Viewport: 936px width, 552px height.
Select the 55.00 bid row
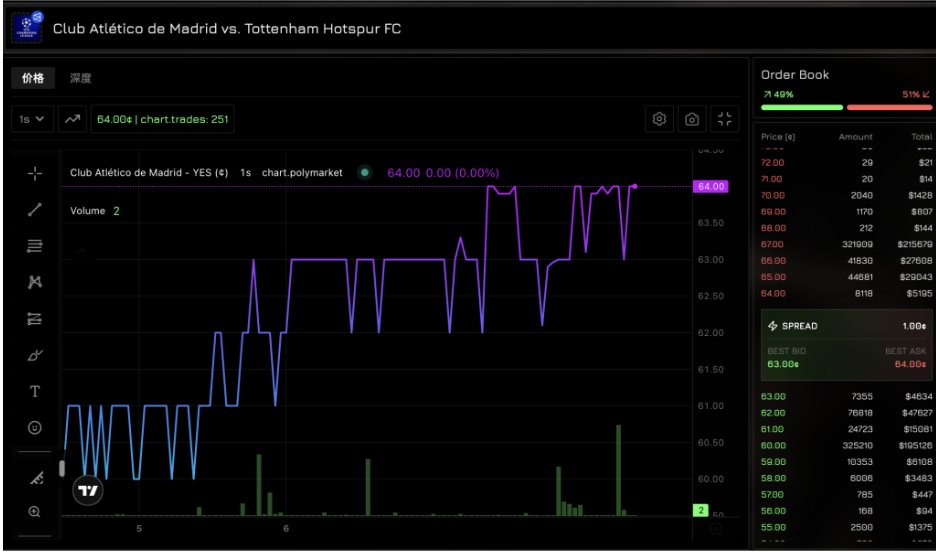[x=846, y=528]
